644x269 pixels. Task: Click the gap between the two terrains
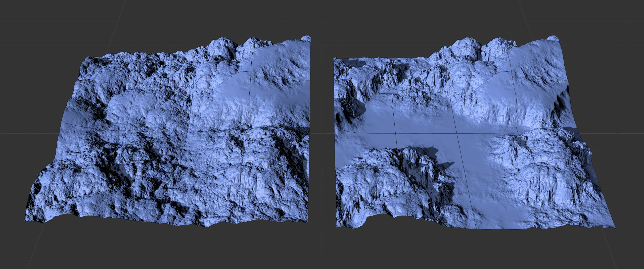pos(322,138)
